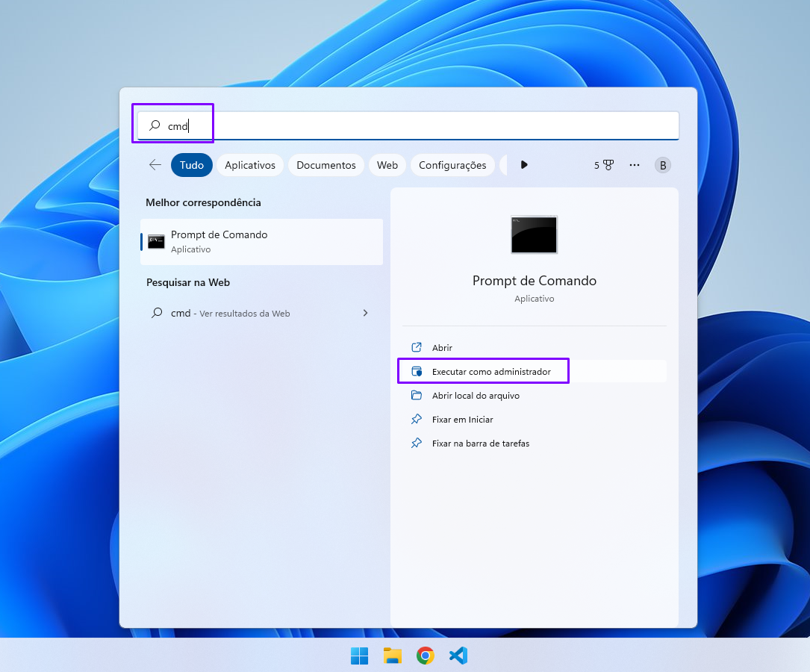The image size is (810, 672).
Task: Open cmd web results entry
Action: (x=261, y=313)
